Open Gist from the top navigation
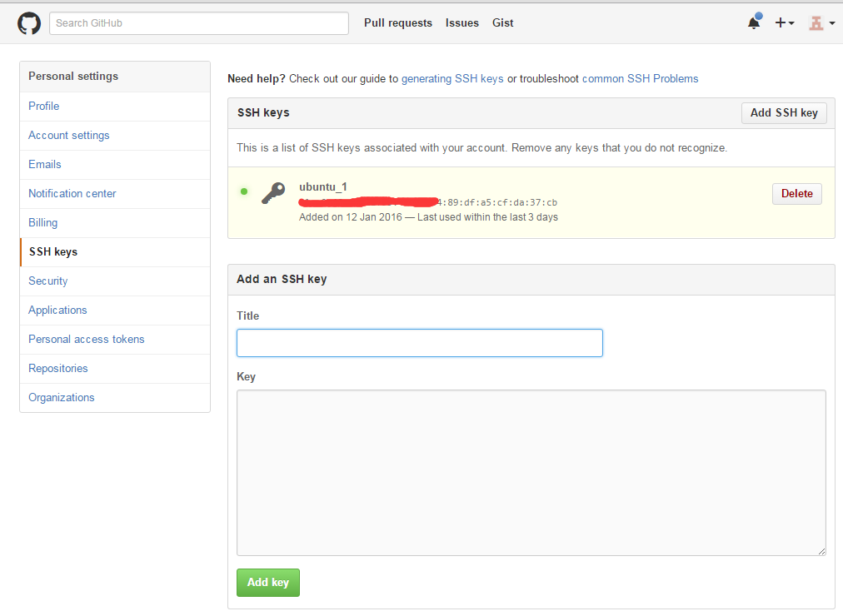Image resolution: width=843 pixels, height=616 pixels. tap(503, 23)
